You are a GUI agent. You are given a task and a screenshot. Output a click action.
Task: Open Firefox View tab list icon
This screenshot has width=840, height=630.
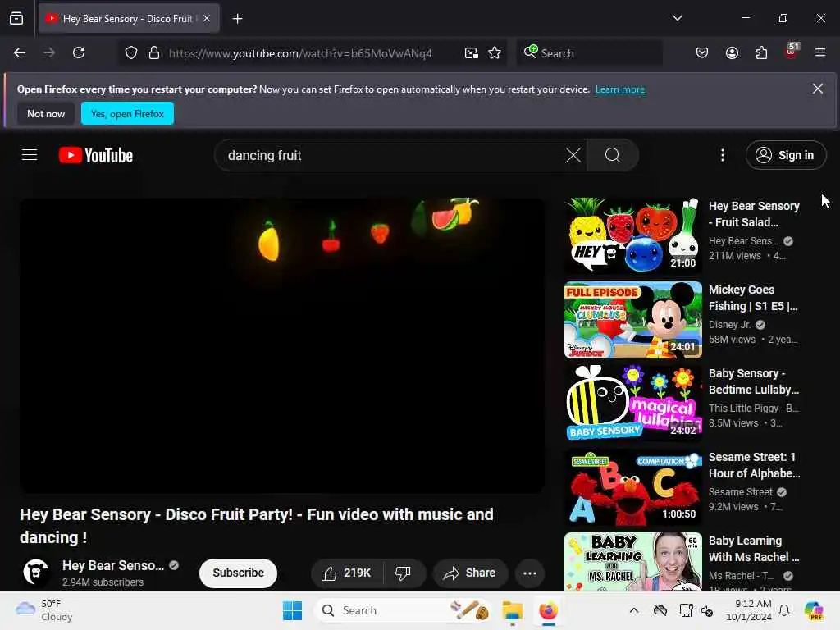[x=16, y=19]
